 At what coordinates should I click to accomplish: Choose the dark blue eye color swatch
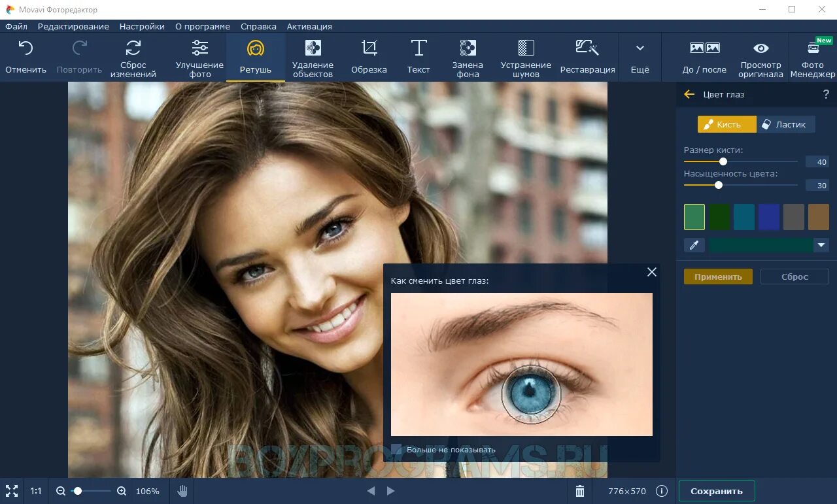coord(769,217)
